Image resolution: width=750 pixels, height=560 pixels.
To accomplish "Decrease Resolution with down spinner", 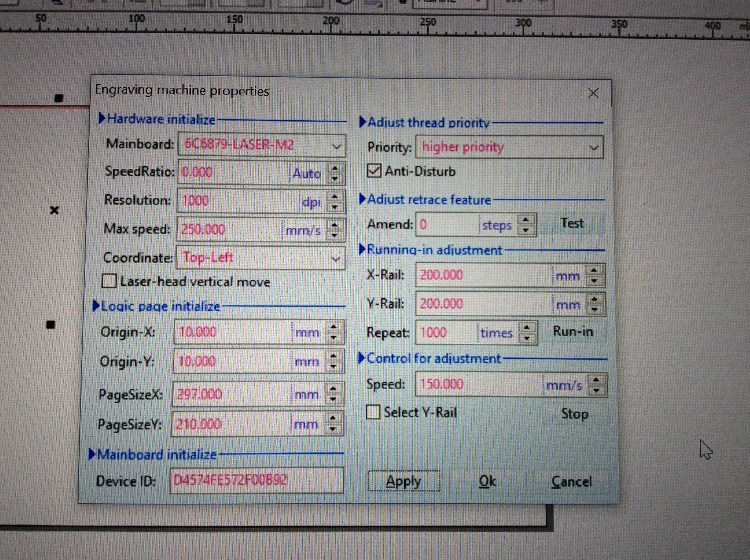I will tap(335, 207).
